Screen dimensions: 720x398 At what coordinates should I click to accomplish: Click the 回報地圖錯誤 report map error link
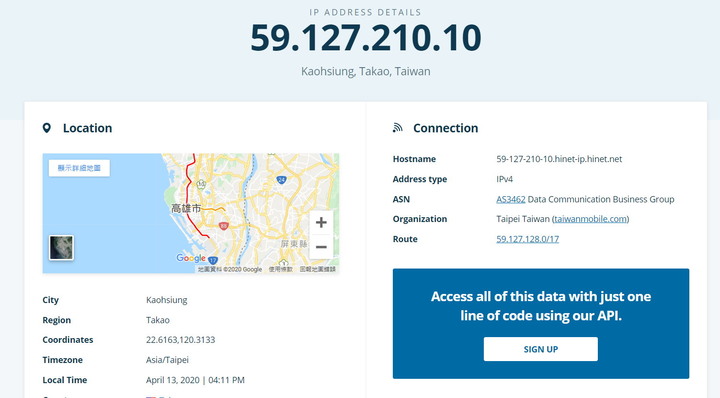click(x=318, y=269)
